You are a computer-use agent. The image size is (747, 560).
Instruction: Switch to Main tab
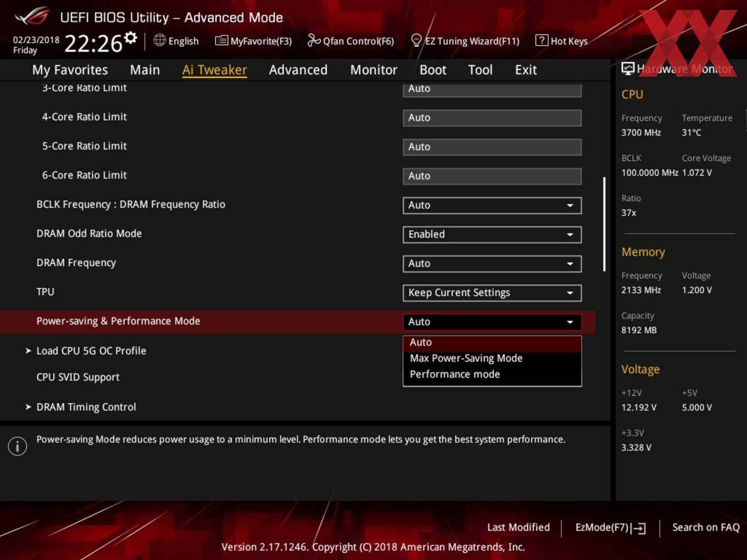145,70
